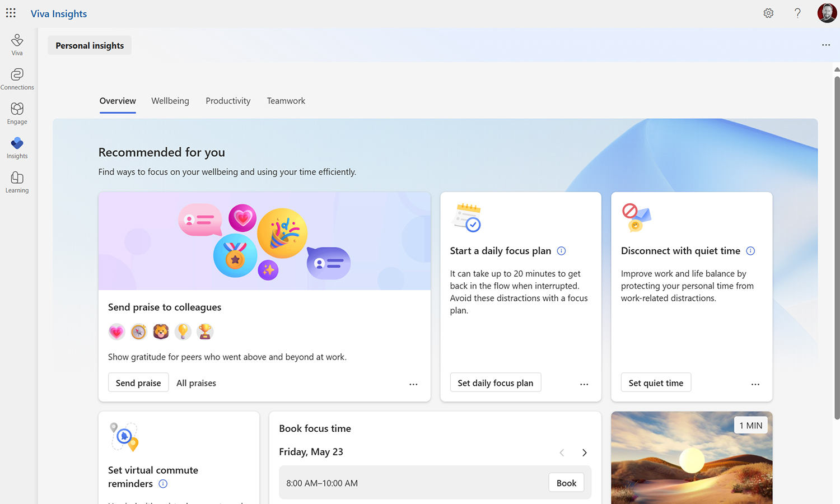Viewport: 840px width, 504px height.
Task: Select the lion praise badge
Action: 161,332
